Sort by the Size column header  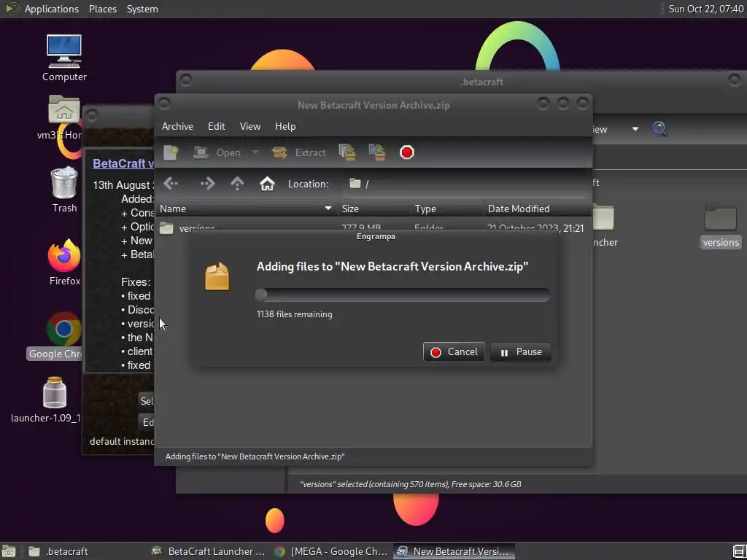click(374, 209)
